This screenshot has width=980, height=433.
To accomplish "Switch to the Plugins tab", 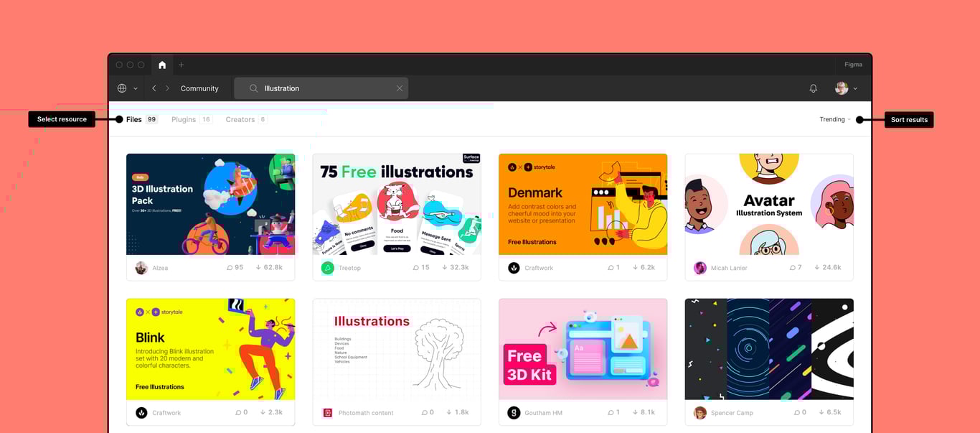I will click(x=192, y=119).
